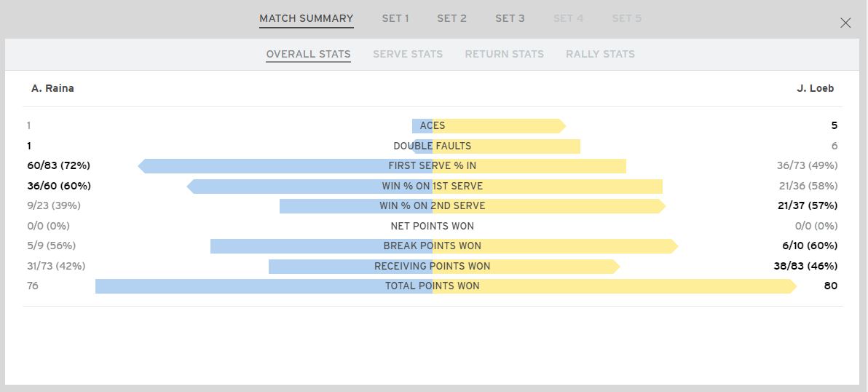
Task: Click the disabled Set 5 tab
Action: click(x=626, y=18)
